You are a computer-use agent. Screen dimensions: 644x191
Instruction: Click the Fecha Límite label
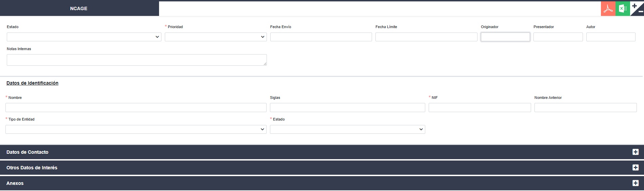pyautogui.click(x=386, y=27)
